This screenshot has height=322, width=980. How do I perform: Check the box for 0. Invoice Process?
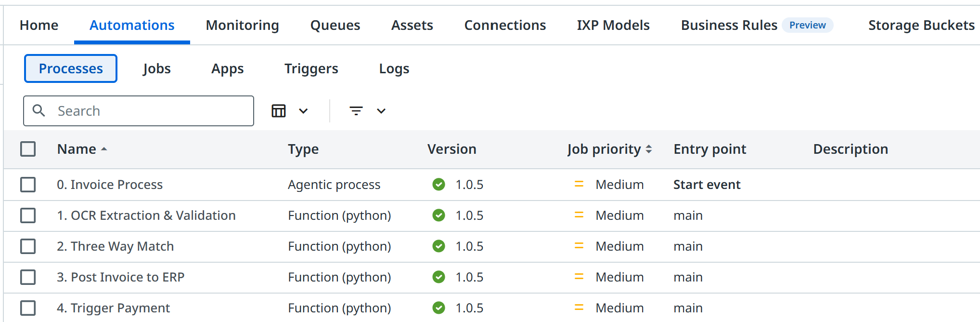pos(28,185)
